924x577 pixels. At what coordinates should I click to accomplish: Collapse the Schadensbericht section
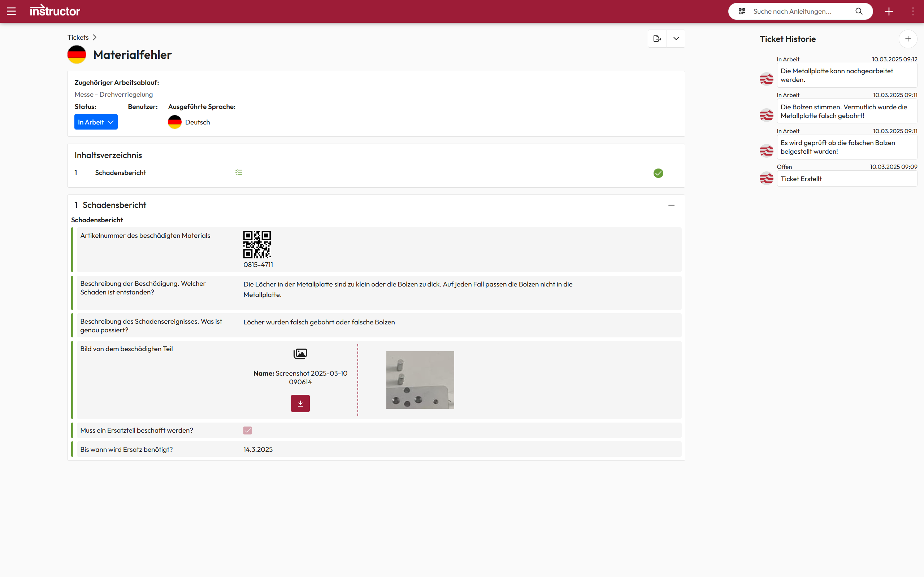[x=671, y=205]
